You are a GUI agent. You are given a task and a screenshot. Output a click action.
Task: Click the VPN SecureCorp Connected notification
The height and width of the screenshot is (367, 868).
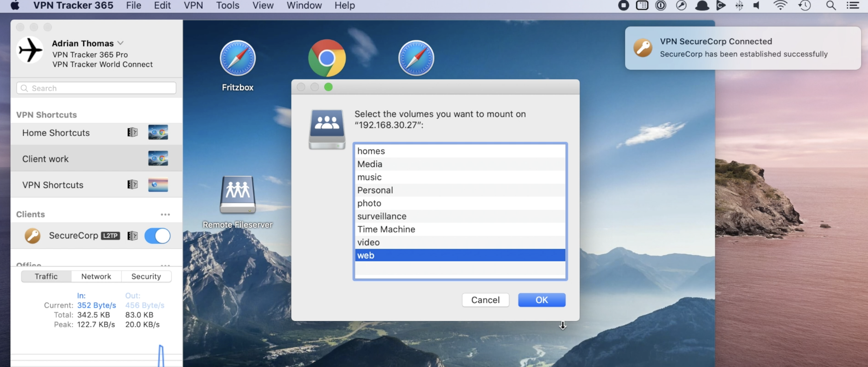[x=743, y=48]
